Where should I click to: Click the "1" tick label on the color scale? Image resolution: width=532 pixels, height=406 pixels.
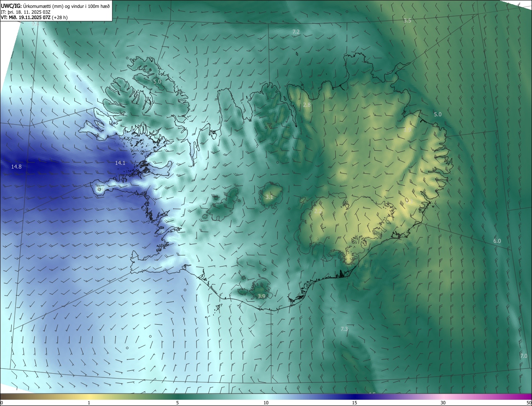[89, 403]
